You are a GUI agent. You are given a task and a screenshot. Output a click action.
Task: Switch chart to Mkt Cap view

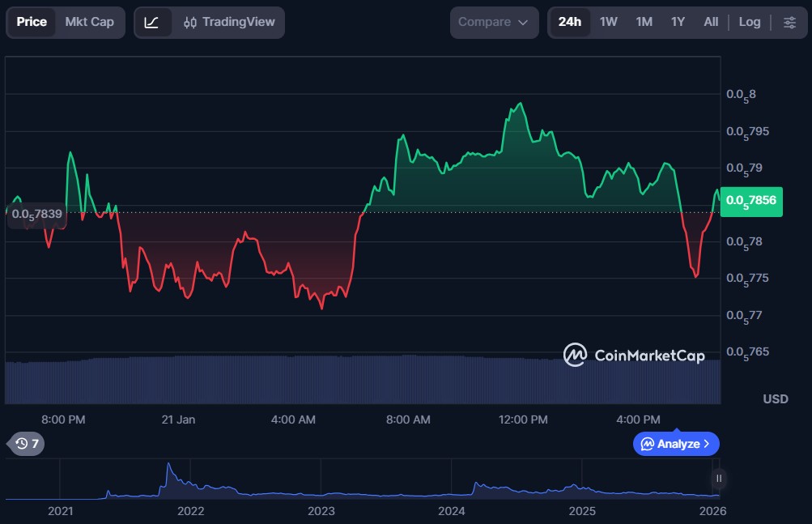pyautogui.click(x=90, y=22)
